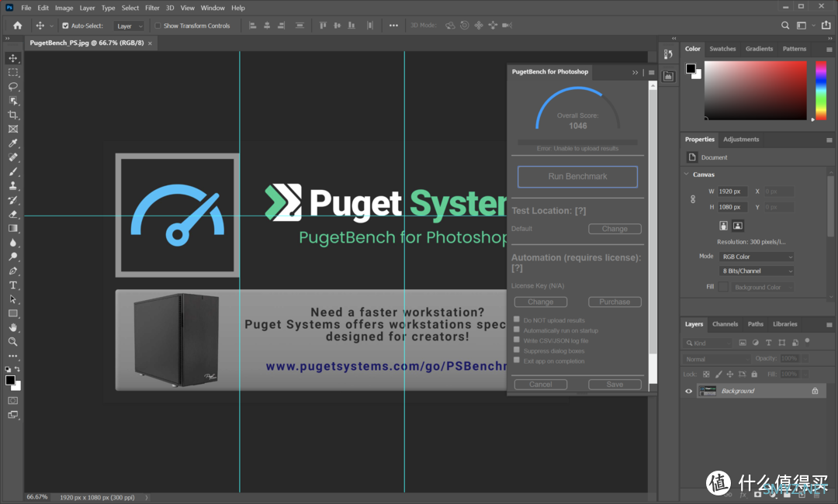
Task: Select the Horizontal Type tool
Action: pyautogui.click(x=13, y=285)
